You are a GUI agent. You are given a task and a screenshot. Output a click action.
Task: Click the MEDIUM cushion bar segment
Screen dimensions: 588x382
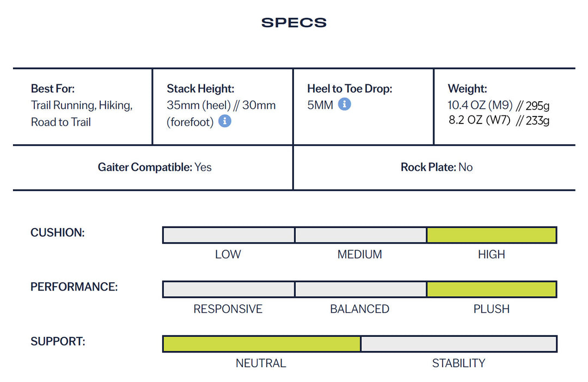(x=360, y=235)
